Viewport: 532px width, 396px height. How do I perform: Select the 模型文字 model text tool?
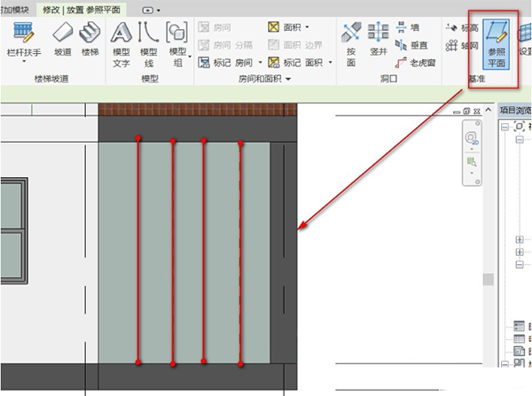point(121,45)
